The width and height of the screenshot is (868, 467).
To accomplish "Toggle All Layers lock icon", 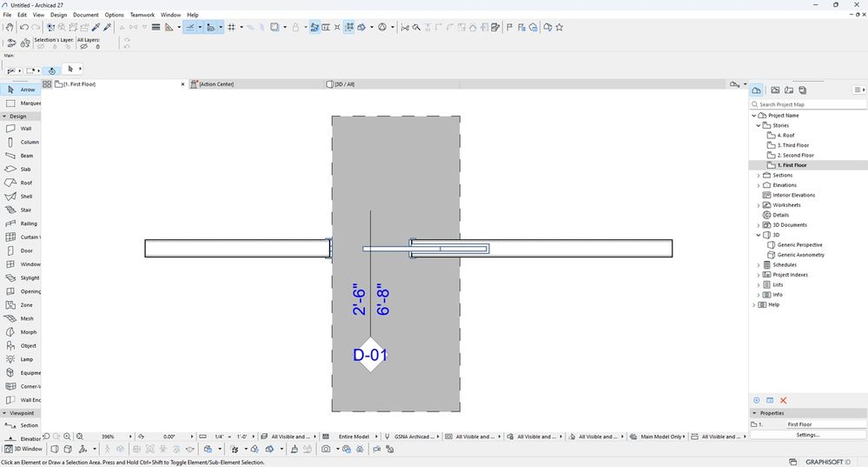I will click(x=98, y=47).
